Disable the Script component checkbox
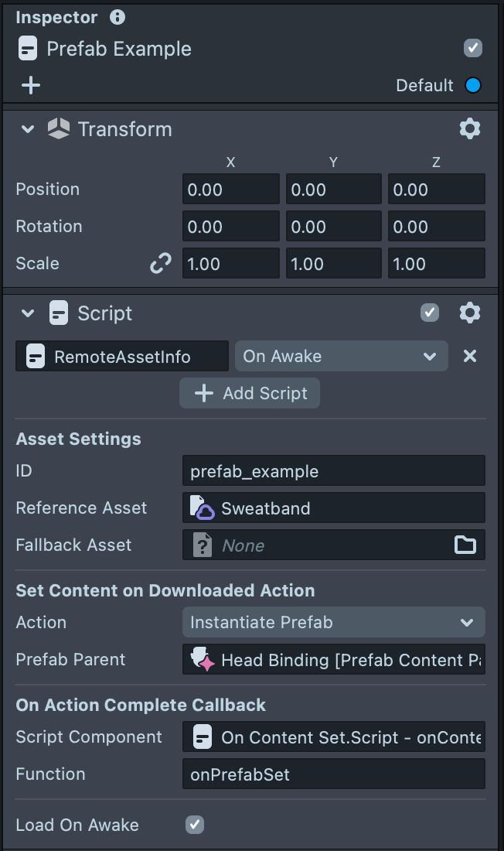This screenshot has height=851, width=504. (429, 313)
